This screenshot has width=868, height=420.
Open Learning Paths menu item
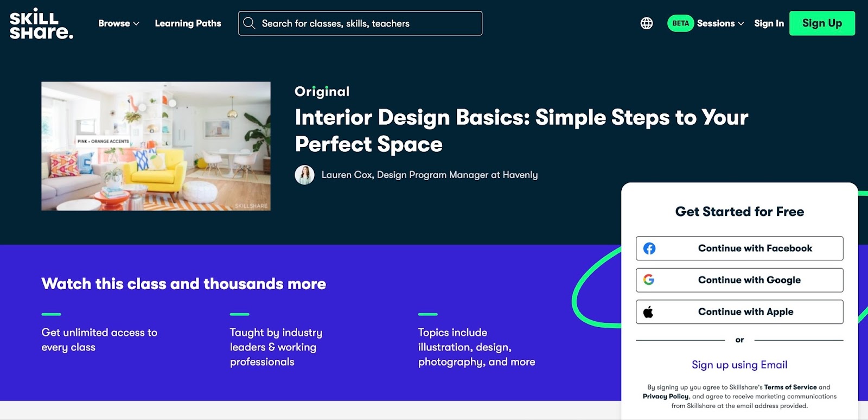[x=188, y=23]
